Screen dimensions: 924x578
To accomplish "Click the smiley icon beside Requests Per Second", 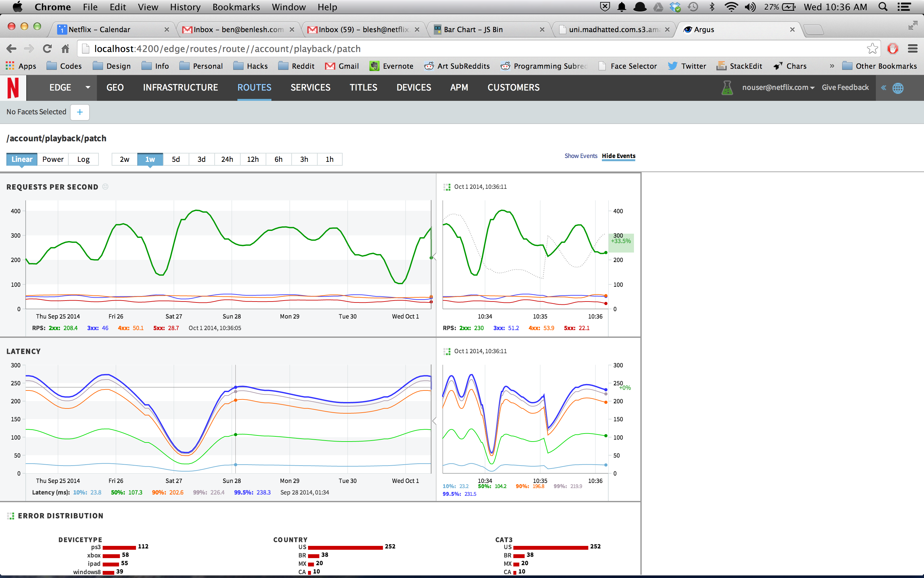I will pyautogui.click(x=105, y=187).
